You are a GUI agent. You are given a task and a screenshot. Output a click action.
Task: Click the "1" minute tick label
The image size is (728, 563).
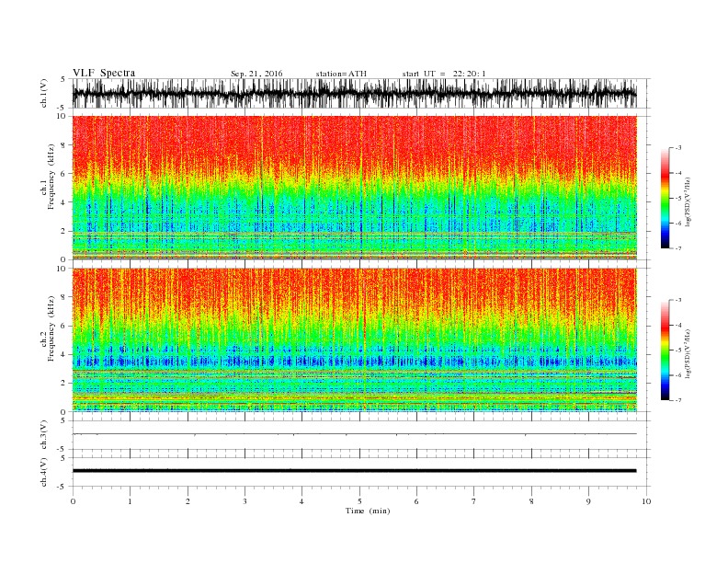click(130, 501)
